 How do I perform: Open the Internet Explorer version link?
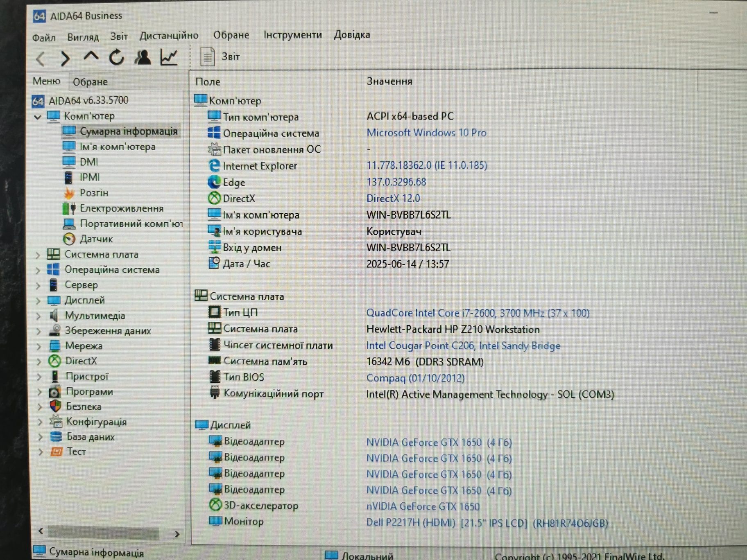tap(427, 165)
